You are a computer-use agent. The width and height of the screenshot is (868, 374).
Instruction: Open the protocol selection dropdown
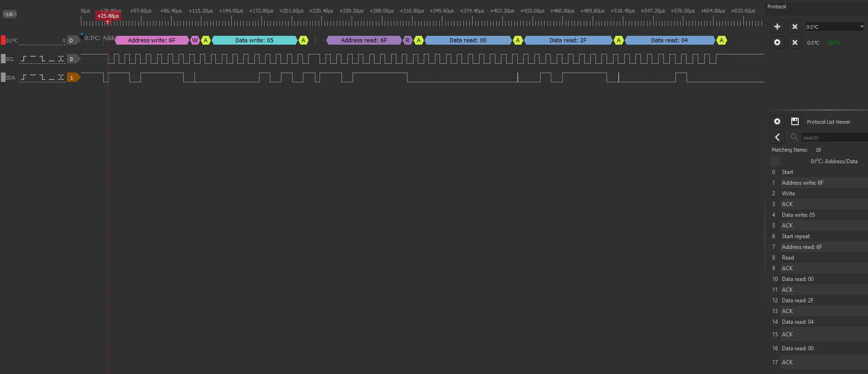click(x=835, y=27)
